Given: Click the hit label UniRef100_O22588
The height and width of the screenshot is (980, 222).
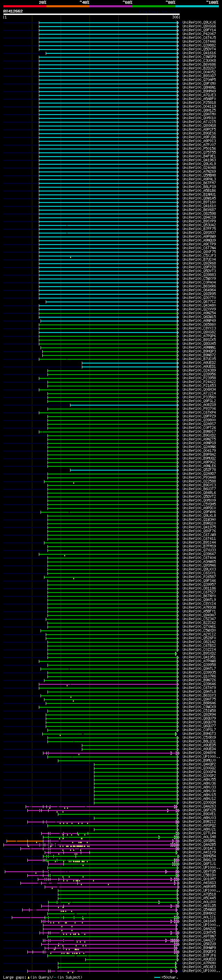Looking at the screenshot, I should (x=199, y=481).
